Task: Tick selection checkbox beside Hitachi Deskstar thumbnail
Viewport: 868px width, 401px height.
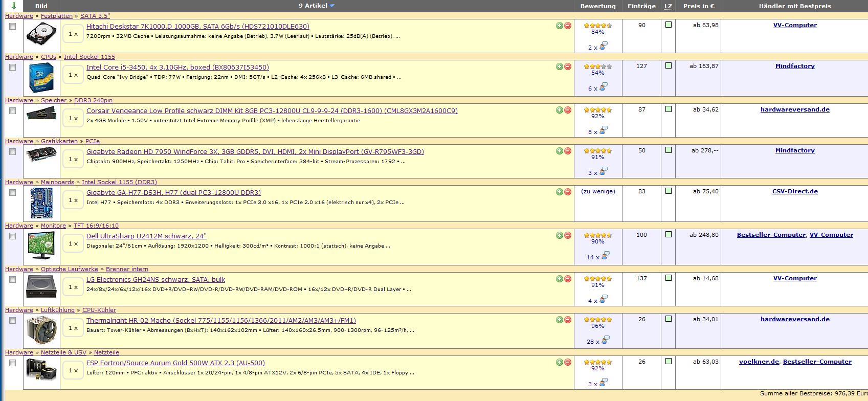Action: [x=13, y=26]
